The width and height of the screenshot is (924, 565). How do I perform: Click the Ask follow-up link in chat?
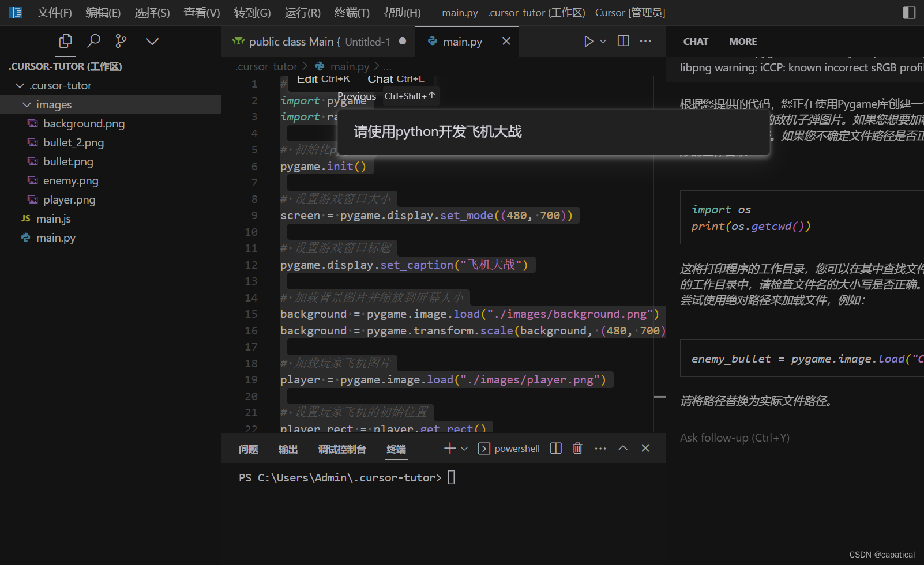734,438
